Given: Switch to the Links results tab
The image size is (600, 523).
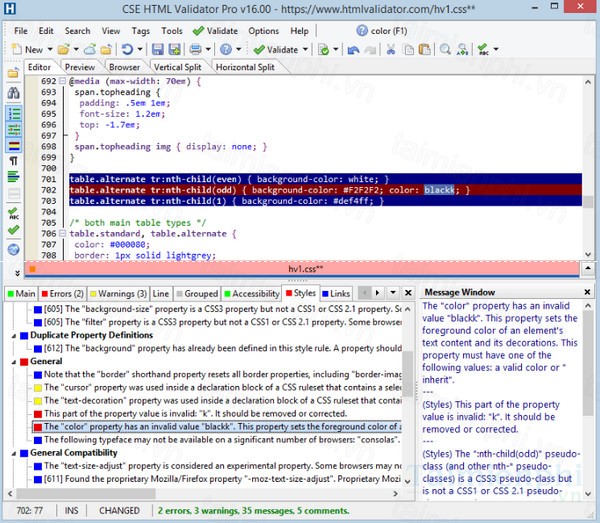Looking at the screenshot, I should pos(336,293).
